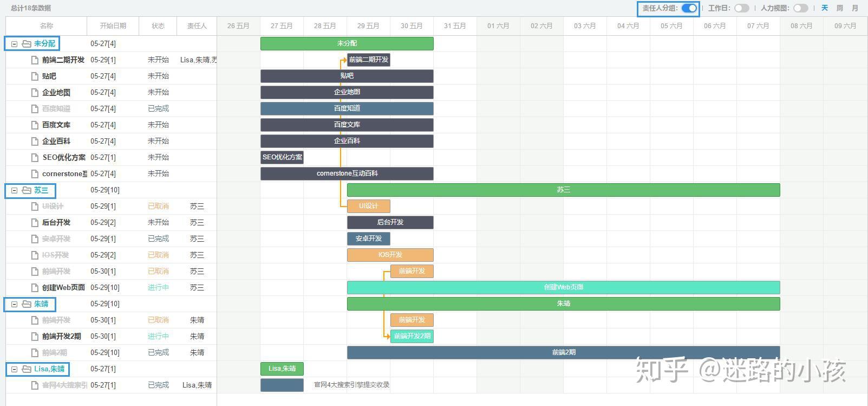
Task: Click the 07 六月 date column header
Action: [x=758, y=25]
